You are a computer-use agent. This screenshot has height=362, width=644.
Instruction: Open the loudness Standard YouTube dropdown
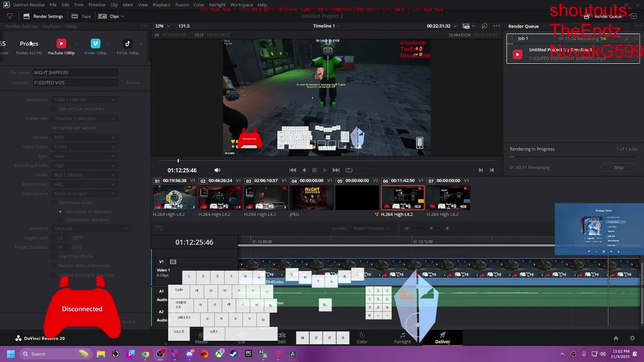pyautogui.click(x=91, y=228)
